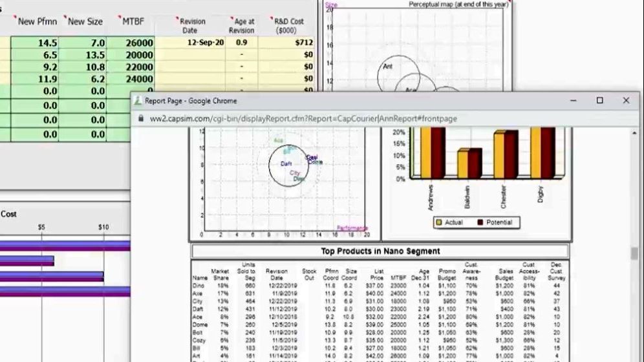Click the $10 axis label on the Cost chart
Image resolution: width=644 pixels, height=362 pixels.
tap(103, 227)
